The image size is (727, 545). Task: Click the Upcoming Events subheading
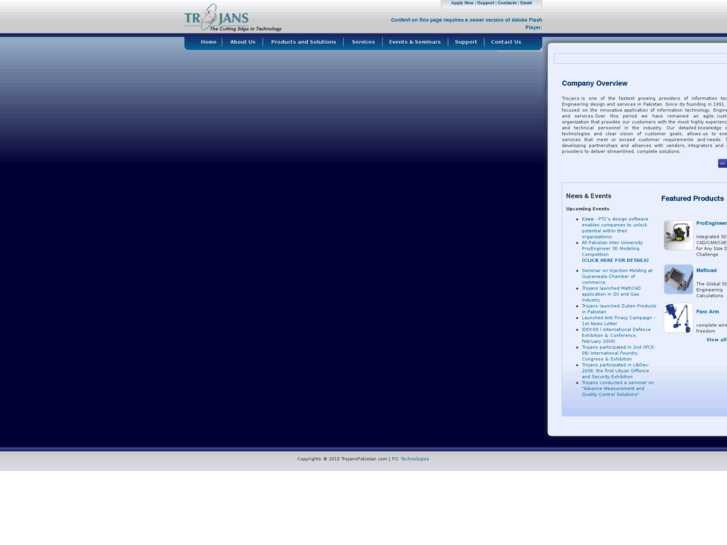tap(587, 209)
